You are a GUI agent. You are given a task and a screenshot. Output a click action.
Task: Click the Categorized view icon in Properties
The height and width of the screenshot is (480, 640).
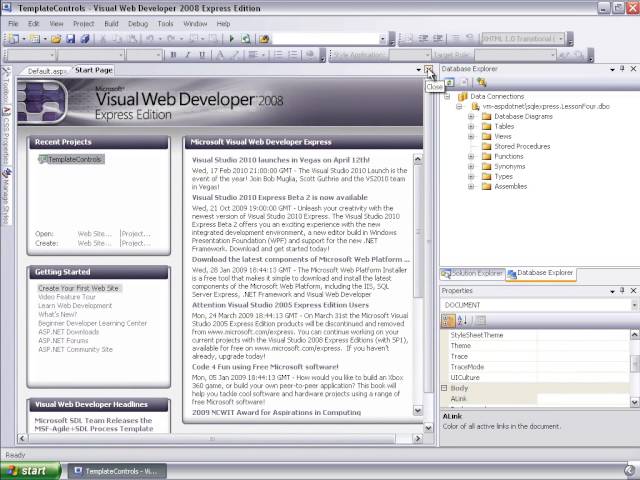[448, 321]
